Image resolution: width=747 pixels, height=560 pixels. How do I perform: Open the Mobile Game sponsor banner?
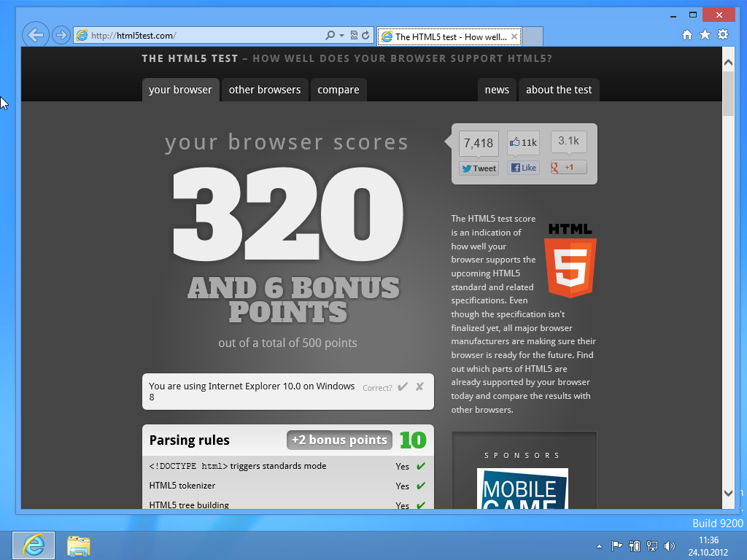[x=522, y=488]
